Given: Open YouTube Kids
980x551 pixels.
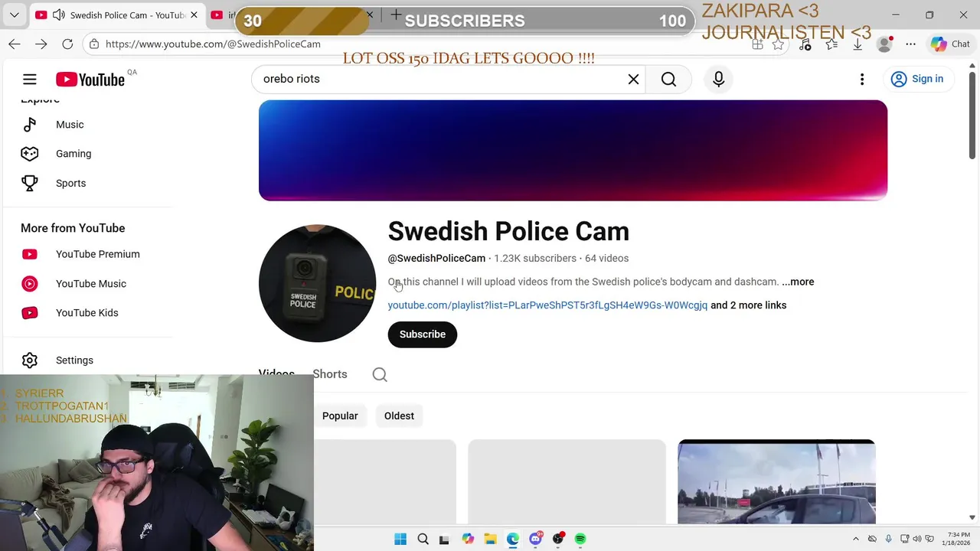Looking at the screenshot, I should 86,313.
